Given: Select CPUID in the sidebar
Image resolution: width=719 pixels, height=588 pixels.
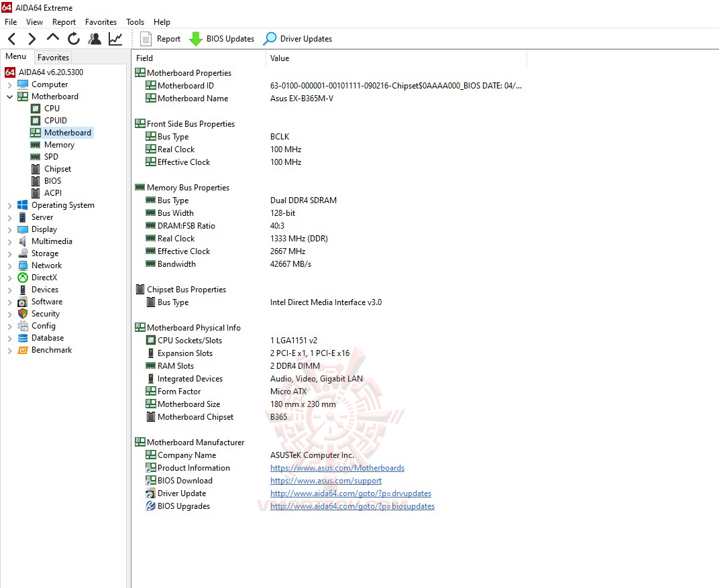Looking at the screenshot, I should [55, 120].
